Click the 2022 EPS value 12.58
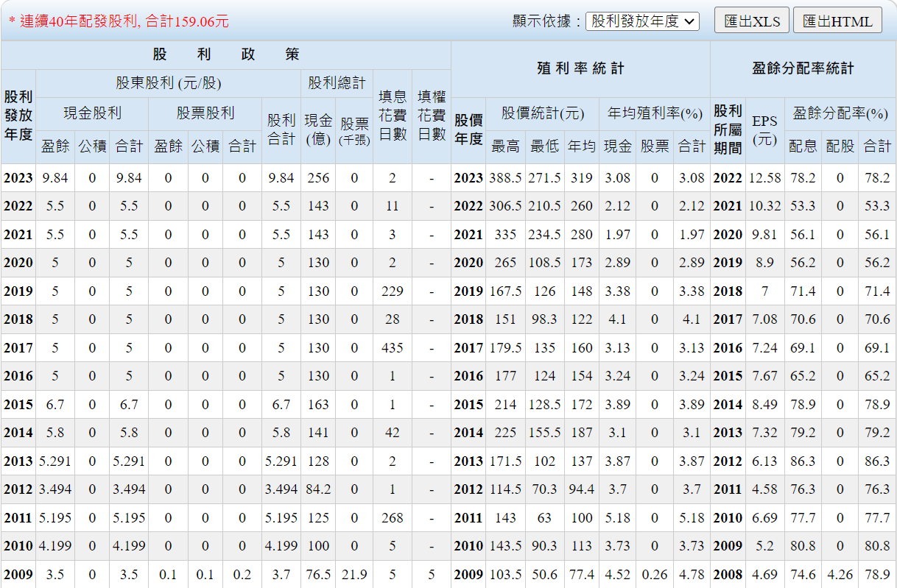 (764, 178)
